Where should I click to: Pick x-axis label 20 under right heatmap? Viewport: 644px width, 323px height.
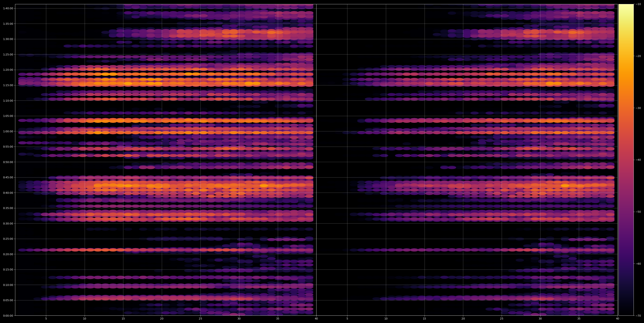463,319
